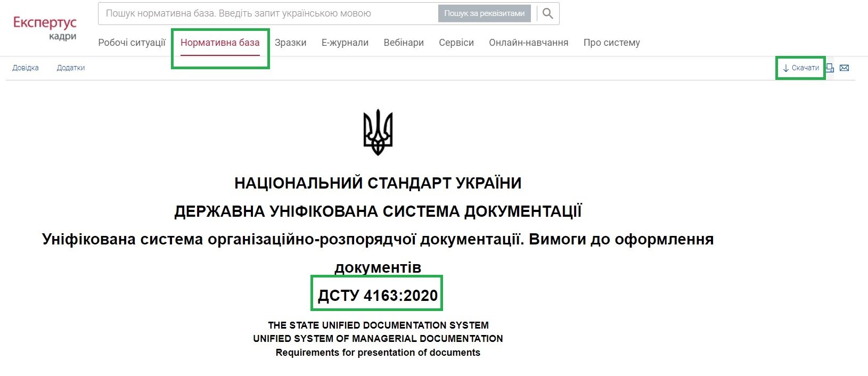The height and width of the screenshot is (376, 868).
Task: Focus the нормативна база search field
Action: point(266,14)
